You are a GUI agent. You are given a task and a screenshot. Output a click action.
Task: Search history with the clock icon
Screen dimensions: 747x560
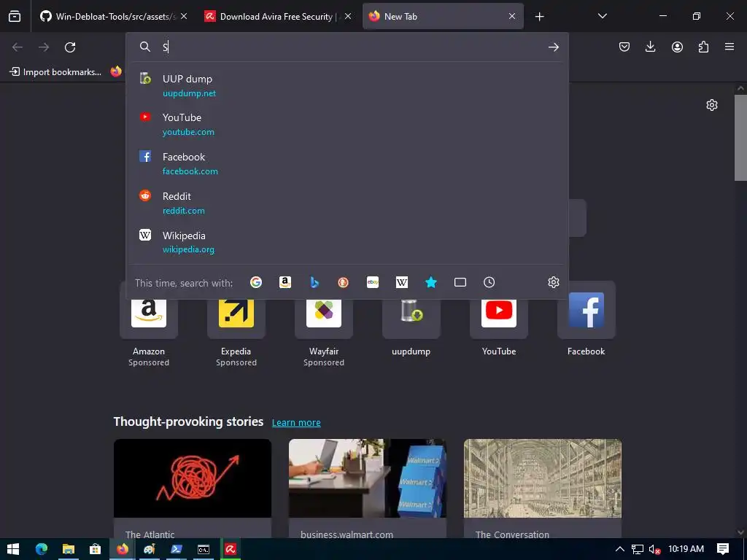point(489,282)
